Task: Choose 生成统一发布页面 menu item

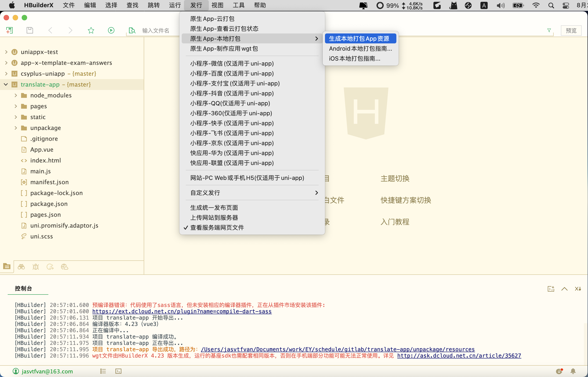Action: click(252, 207)
